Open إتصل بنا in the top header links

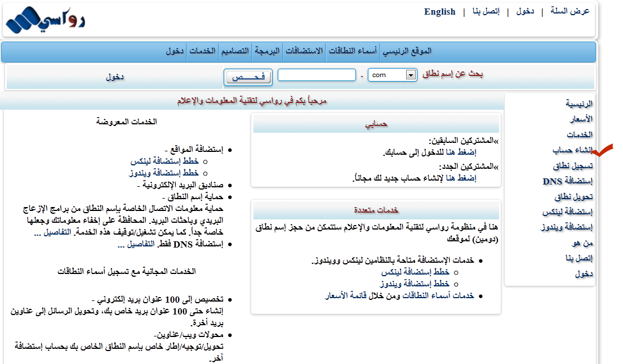pos(486,11)
